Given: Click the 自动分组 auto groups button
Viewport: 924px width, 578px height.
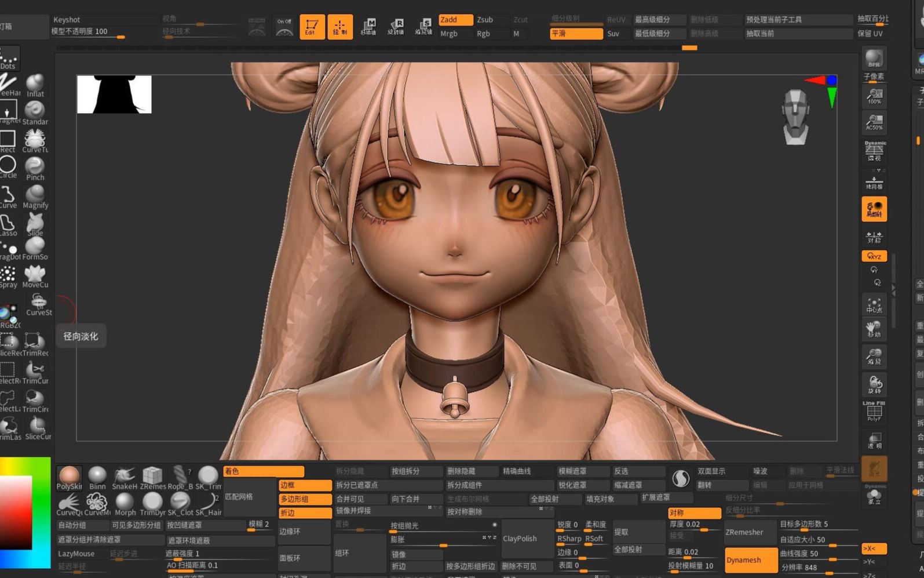Looking at the screenshot, I should coord(82,525).
